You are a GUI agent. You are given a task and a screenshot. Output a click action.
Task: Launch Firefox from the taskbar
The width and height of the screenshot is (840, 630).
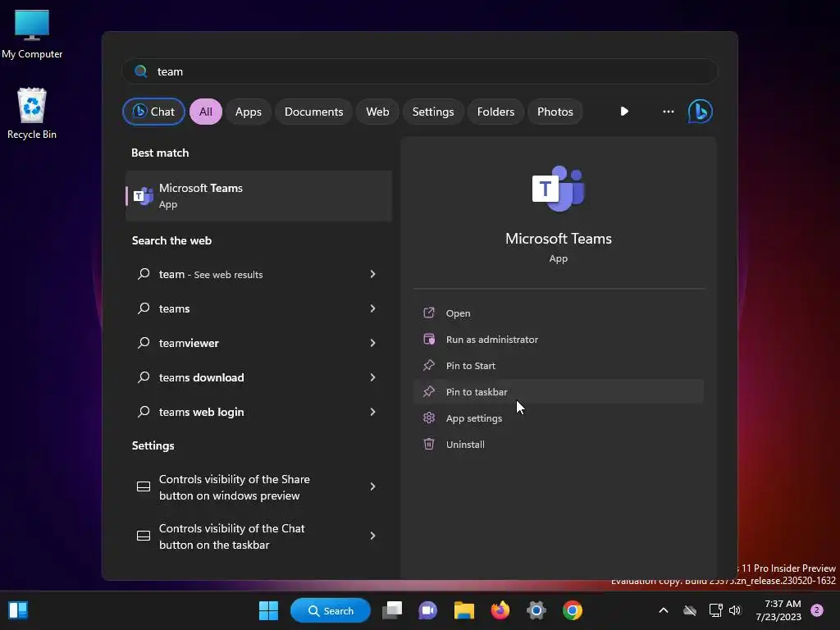pyautogui.click(x=500, y=610)
